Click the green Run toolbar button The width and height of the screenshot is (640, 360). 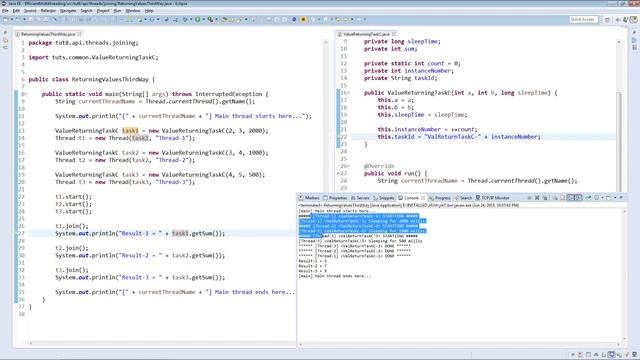point(198,19)
